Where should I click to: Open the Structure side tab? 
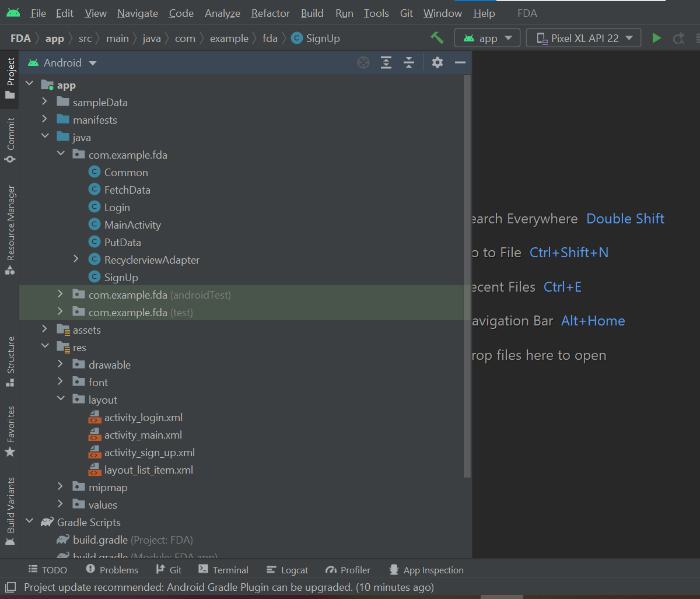coord(10,361)
